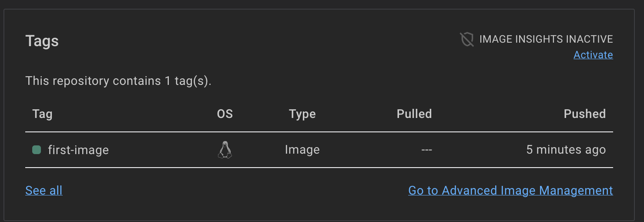Click the Image type cell for first-image
Viewport: 644px width, 222px height.
point(302,150)
